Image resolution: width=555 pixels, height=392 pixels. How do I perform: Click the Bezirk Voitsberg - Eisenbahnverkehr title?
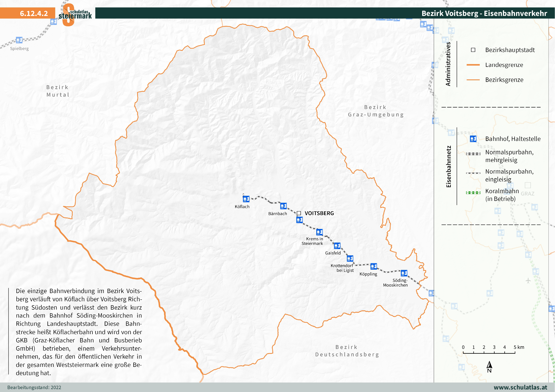(484, 13)
